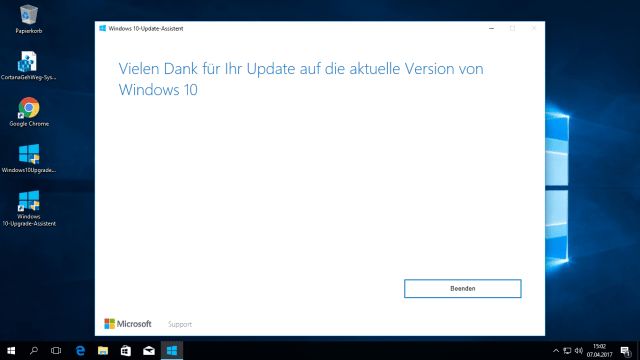Click the Update-Assistent taskbar icon

pyautogui.click(x=172, y=351)
